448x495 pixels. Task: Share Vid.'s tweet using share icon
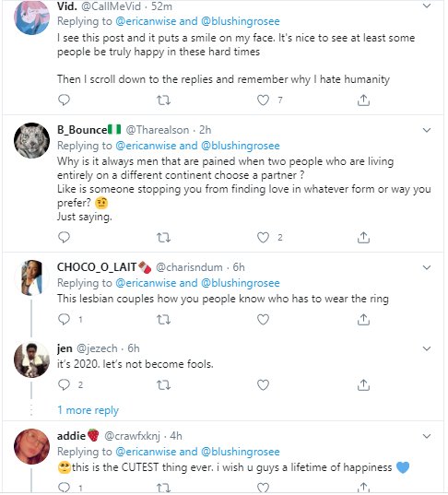(363, 100)
